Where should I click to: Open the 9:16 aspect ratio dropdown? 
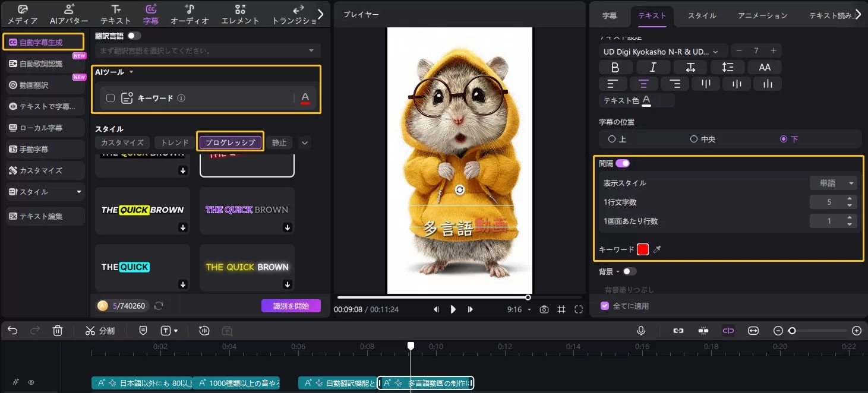click(x=519, y=309)
